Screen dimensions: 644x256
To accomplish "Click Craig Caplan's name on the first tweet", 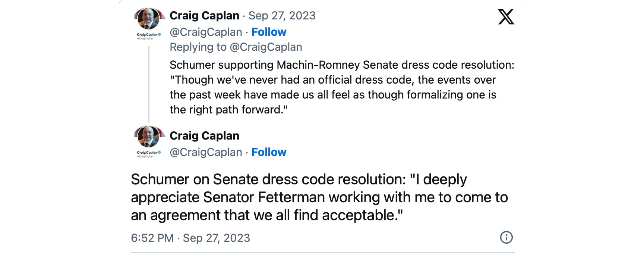I will click(x=204, y=15).
